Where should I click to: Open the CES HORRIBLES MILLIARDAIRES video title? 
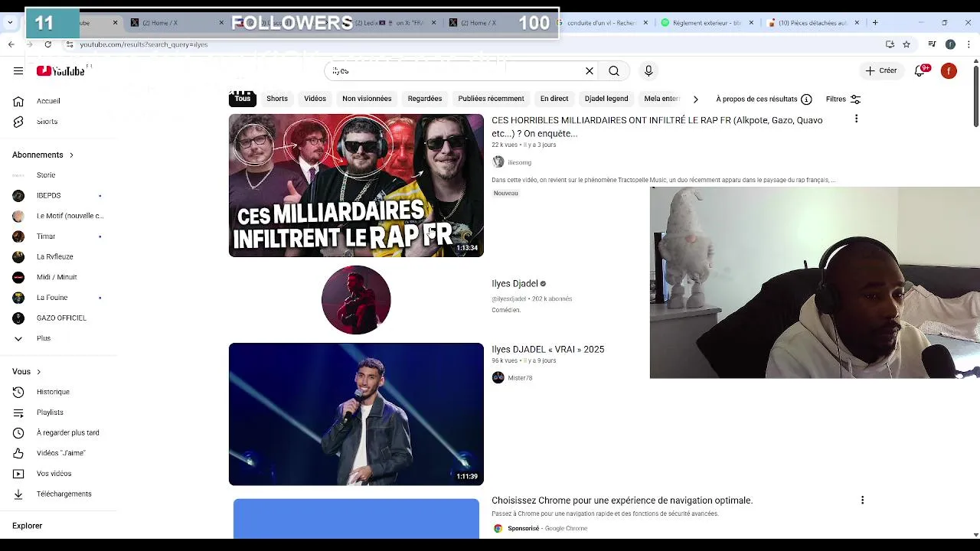657,127
